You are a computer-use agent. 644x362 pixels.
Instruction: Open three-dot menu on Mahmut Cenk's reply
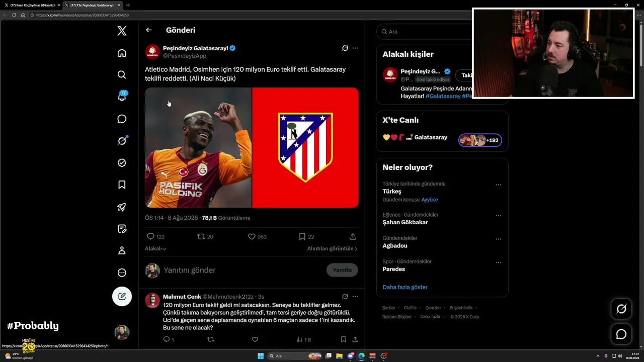click(355, 297)
